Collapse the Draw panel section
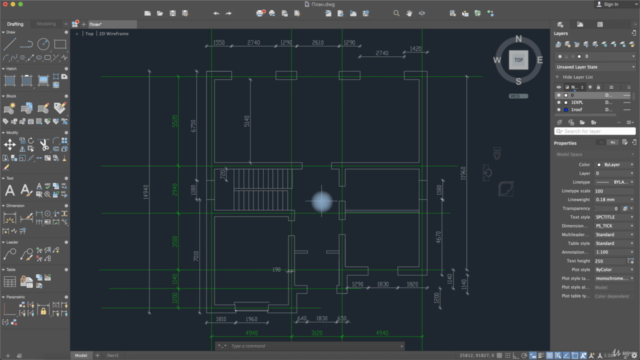Screen dimensions: 640x360 (x=3, y=32)
